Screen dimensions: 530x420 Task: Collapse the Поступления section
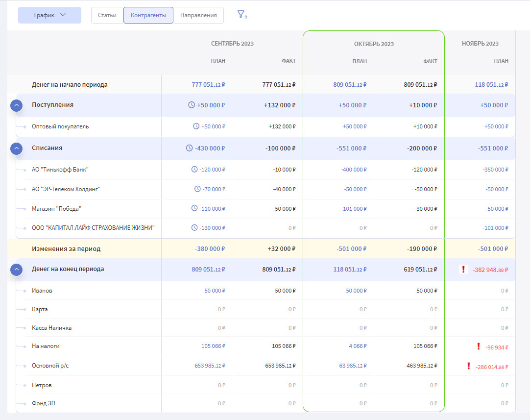pos(17,105)
